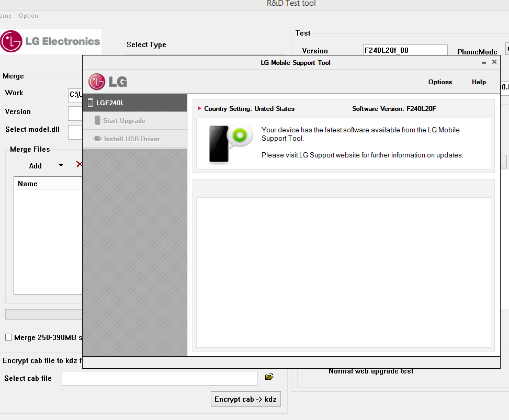Click the 'LG Mobile Support Tool' title bar text
Image resolution: width=509 pixels, height=420 pixels.
[x=296, y=63]
